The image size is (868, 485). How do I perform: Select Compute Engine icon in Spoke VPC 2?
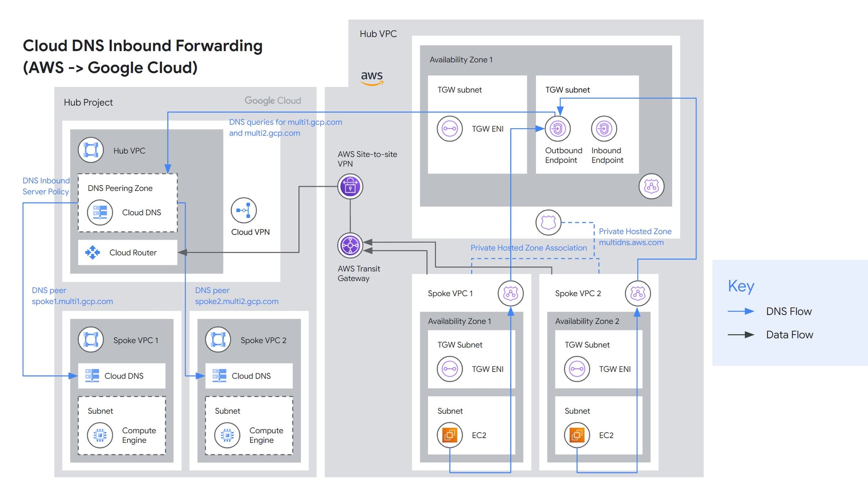pyautogui.click(x=227, y=435)
